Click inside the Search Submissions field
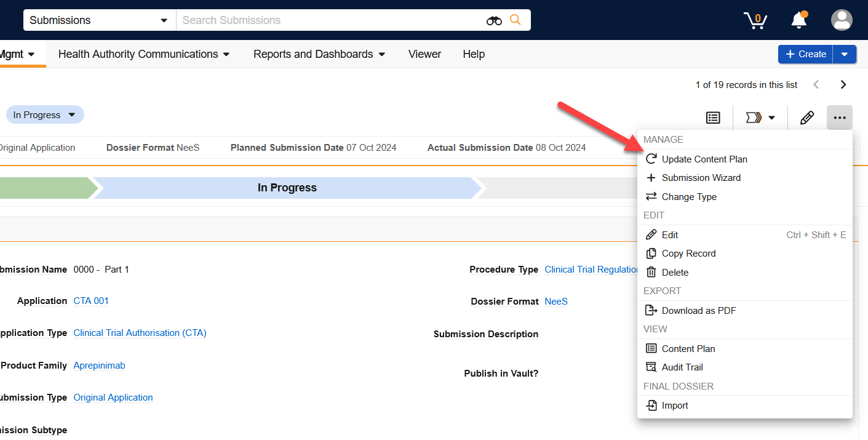868x440 pixels. (308, 20)
